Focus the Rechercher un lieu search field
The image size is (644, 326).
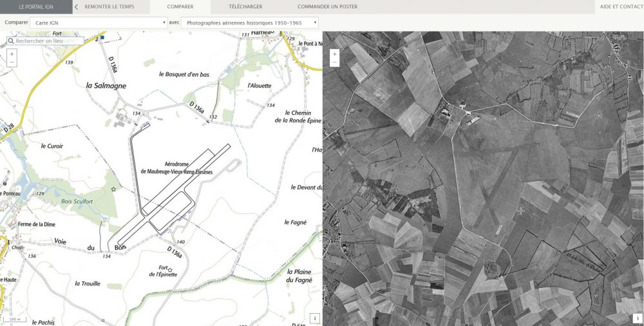coord(48,41)
